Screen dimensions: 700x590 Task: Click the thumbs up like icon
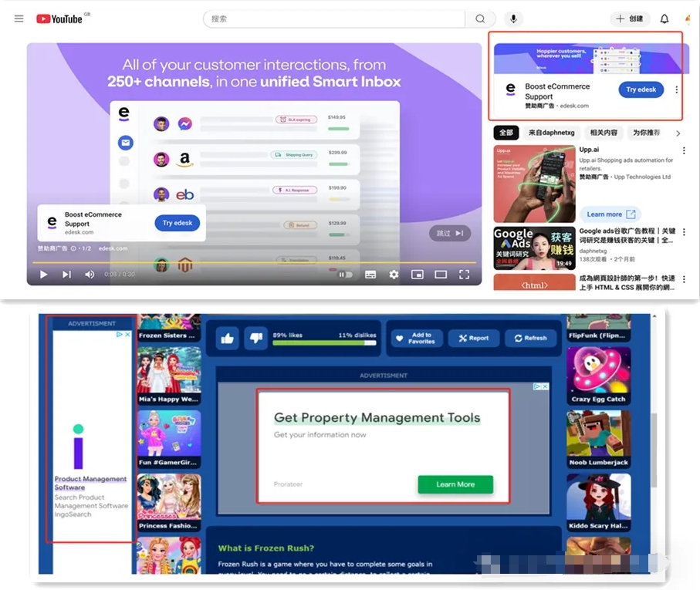pos(227,338)
